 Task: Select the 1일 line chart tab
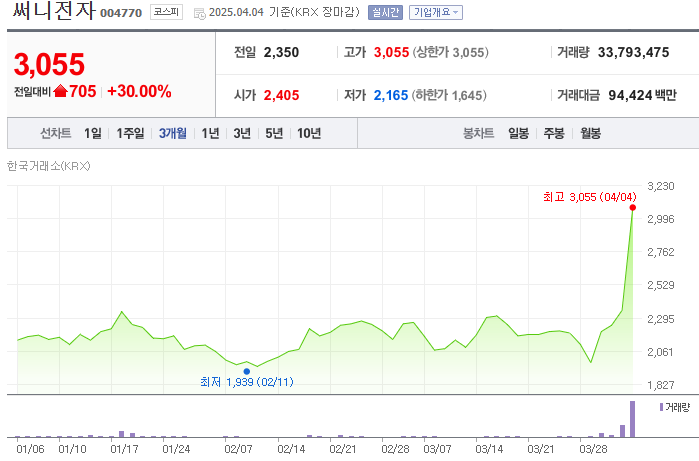[x=93, y=133]
